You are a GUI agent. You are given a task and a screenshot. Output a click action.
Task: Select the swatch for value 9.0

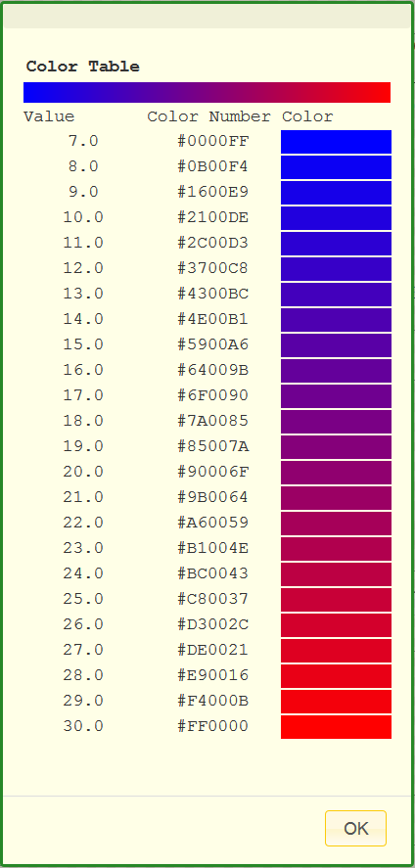point(336,193)
